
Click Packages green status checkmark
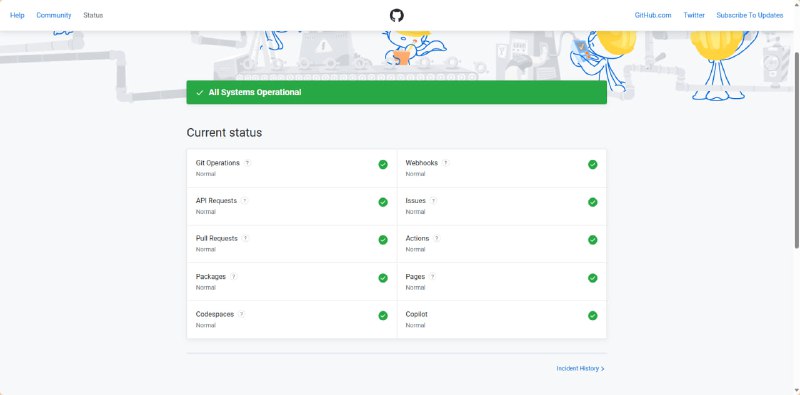pyautogui.click(x=383, y=278)
